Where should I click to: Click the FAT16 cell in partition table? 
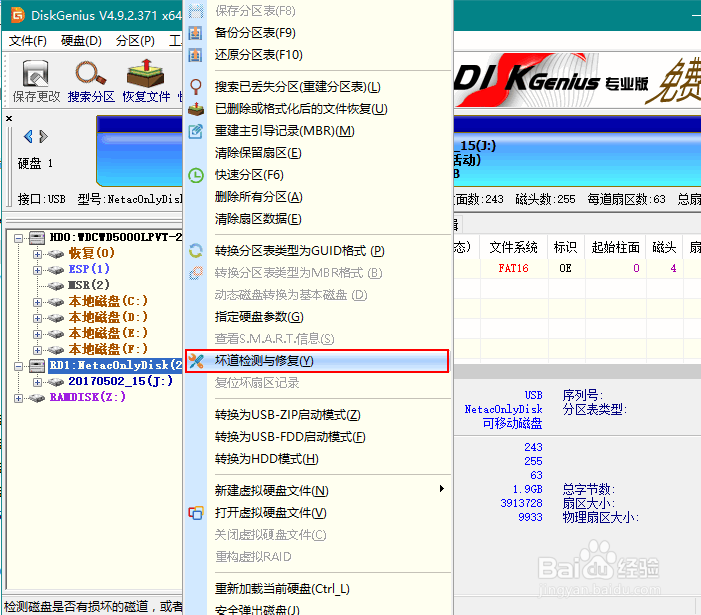coord(514,268)
